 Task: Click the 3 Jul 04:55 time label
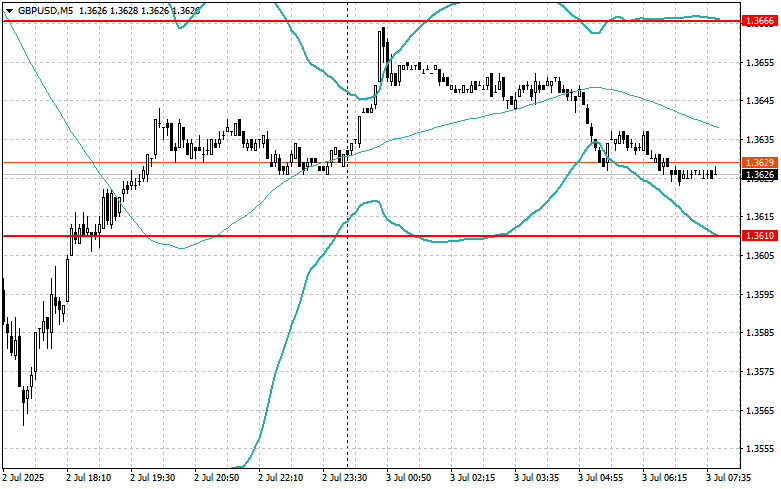(x=601, y=478)
